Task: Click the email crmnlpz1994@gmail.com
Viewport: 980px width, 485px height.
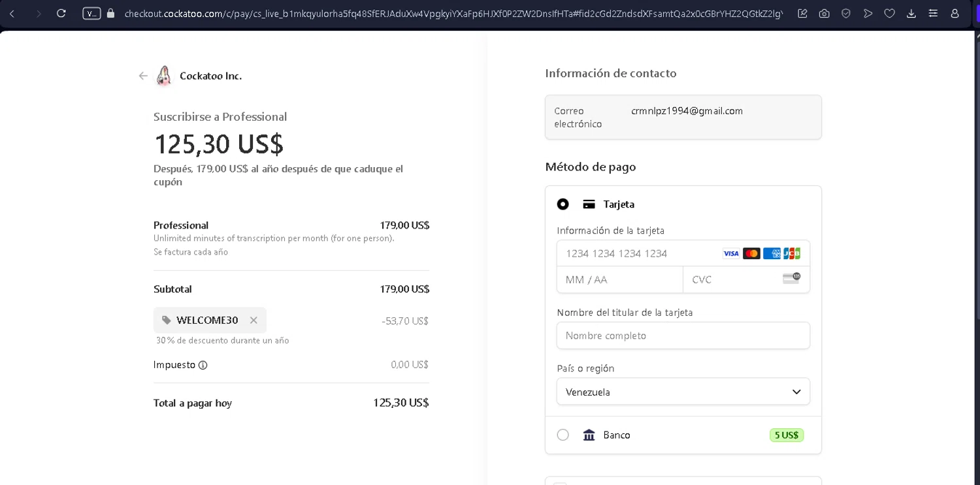Action: point(687,111)
